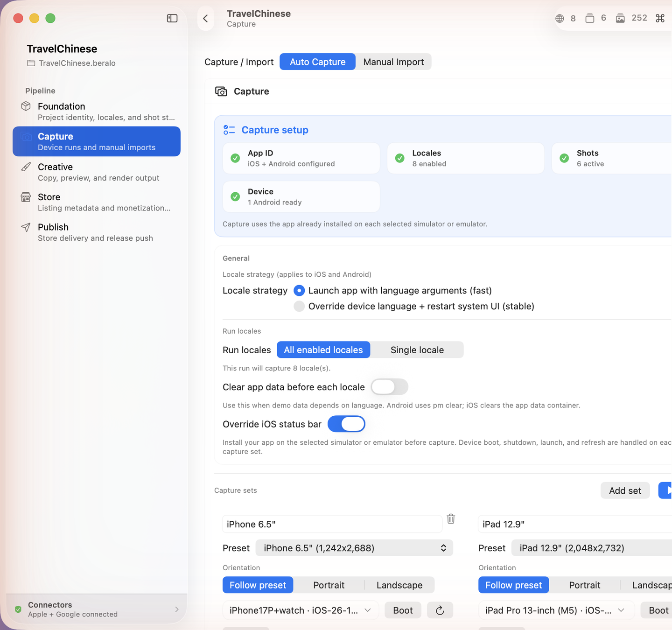Select the Capture pipeline step

tap(97, 141)
